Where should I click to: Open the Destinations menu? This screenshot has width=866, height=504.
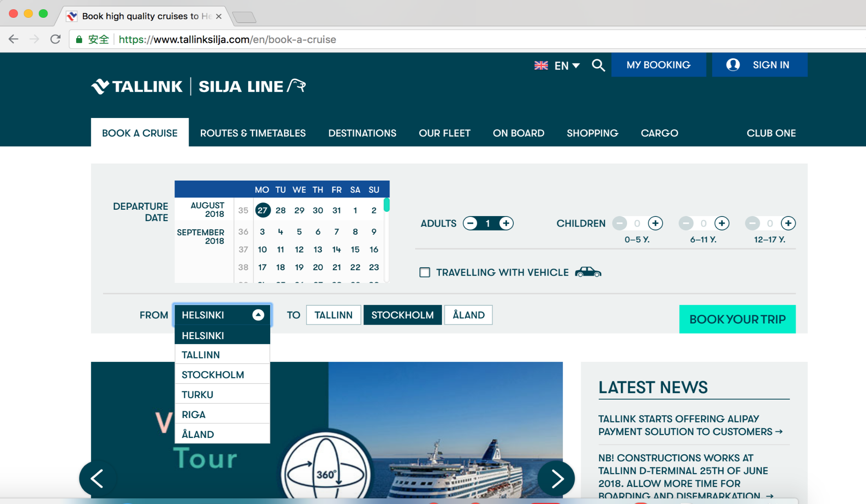coord(362,133)
